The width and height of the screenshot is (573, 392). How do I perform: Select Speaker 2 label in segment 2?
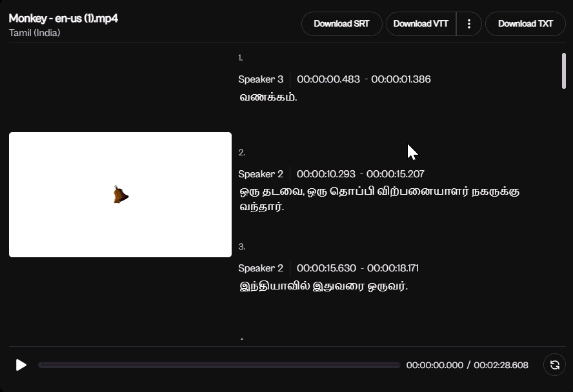pyautogui.click(x=261, y=174)
